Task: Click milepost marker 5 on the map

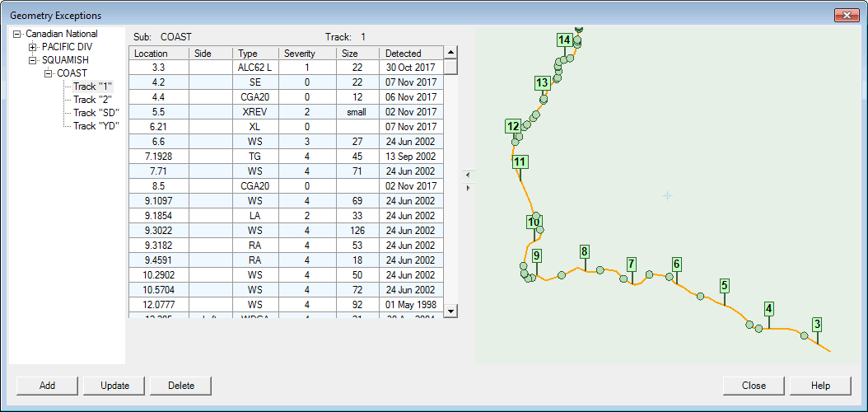Action: pos(725,286)
